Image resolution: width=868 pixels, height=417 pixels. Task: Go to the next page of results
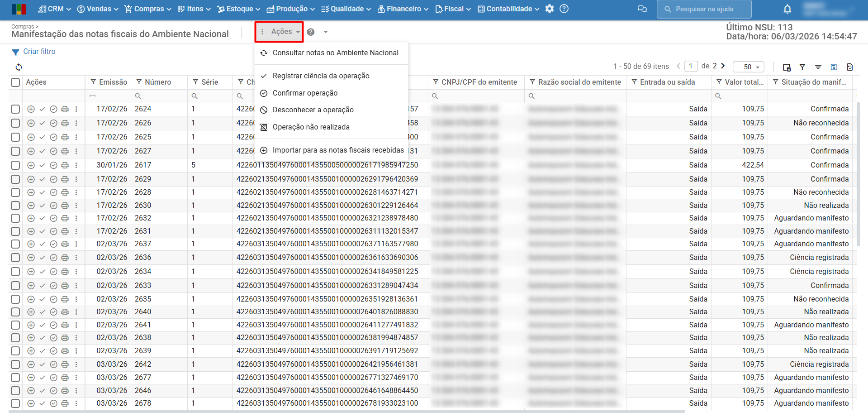723,66
